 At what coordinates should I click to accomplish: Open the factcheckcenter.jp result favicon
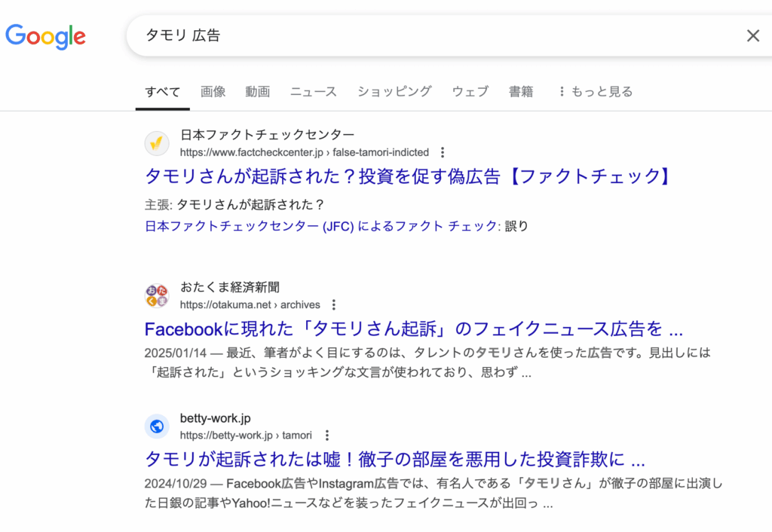point(157,143)
